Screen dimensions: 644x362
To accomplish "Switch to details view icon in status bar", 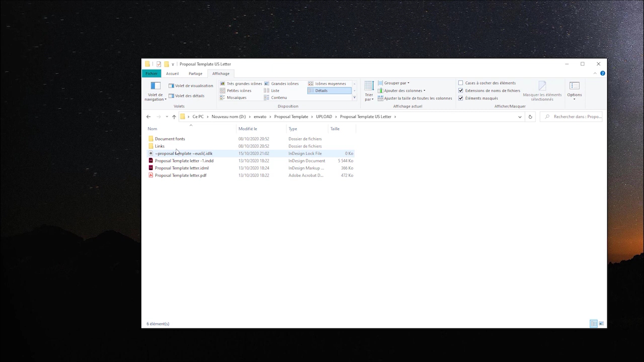I will tap(594, 324).
